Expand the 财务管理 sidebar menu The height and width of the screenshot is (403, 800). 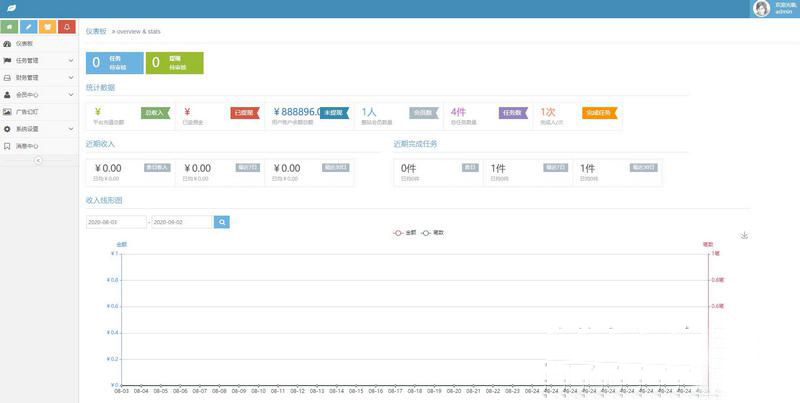click(x=38, y=78)
